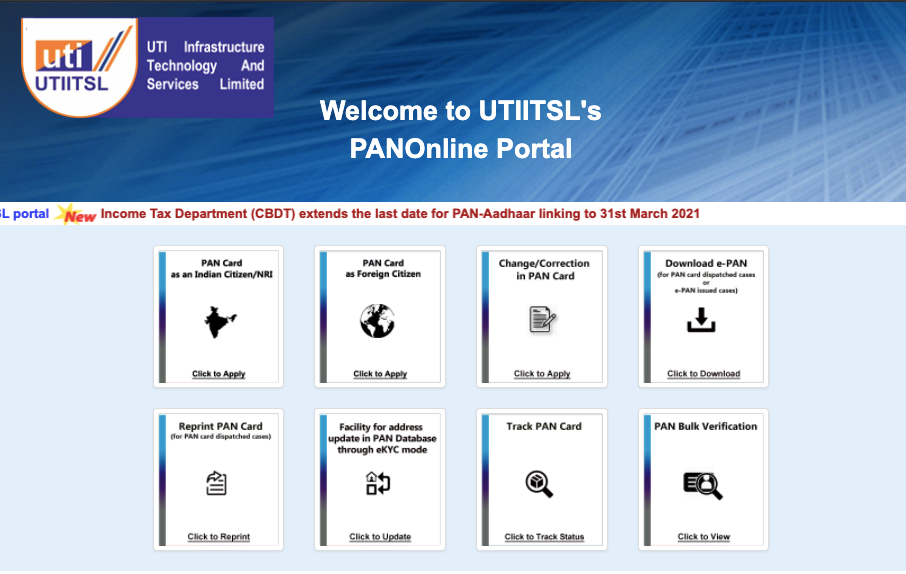Select 'PAN Card as Foreign Citizen' title

point(383,268)
